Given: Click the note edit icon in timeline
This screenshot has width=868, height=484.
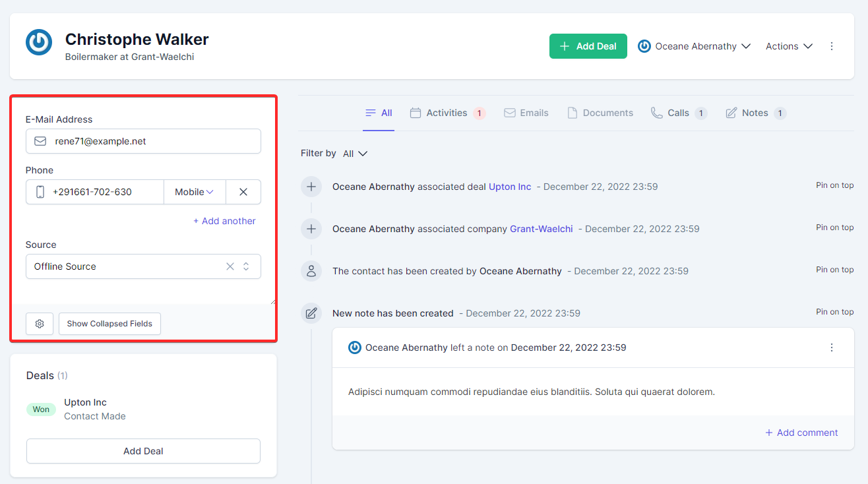Looking at the screenshot, I should point(311,313).
